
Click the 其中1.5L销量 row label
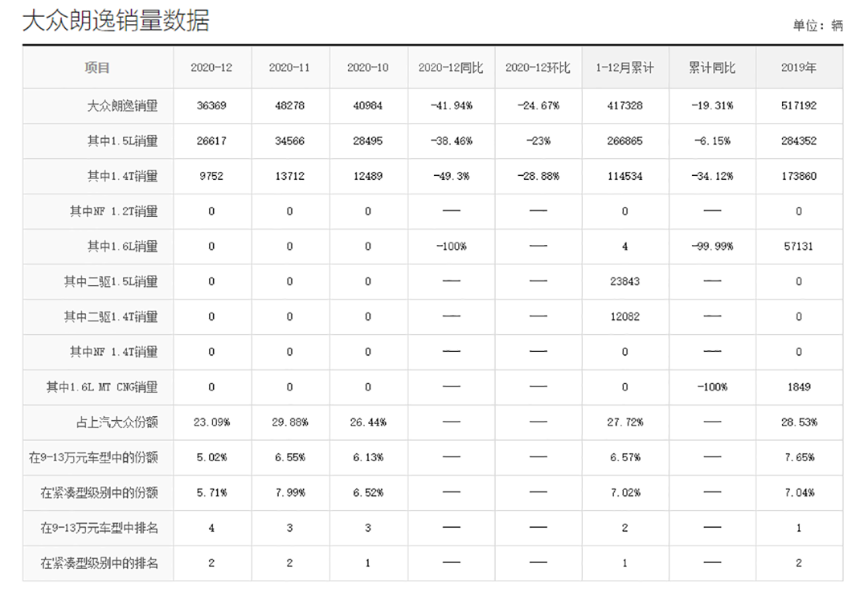pyautogui.click(x=122, y=141)
